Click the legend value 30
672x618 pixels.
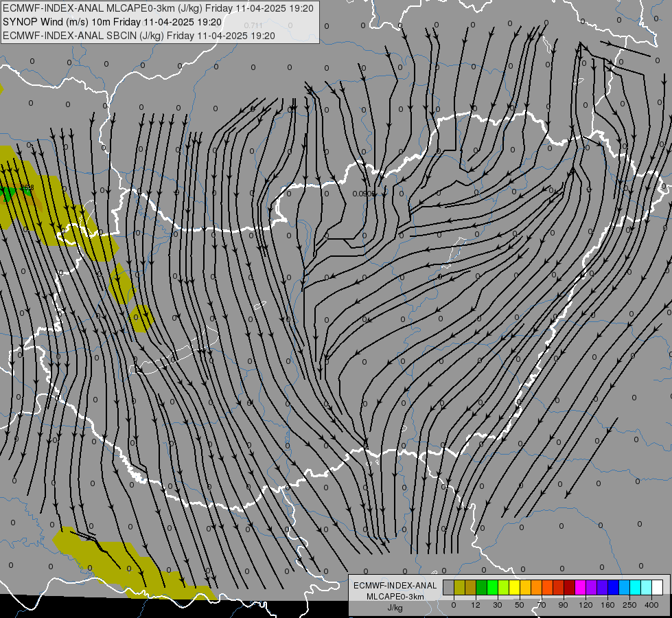pos(498,605)
